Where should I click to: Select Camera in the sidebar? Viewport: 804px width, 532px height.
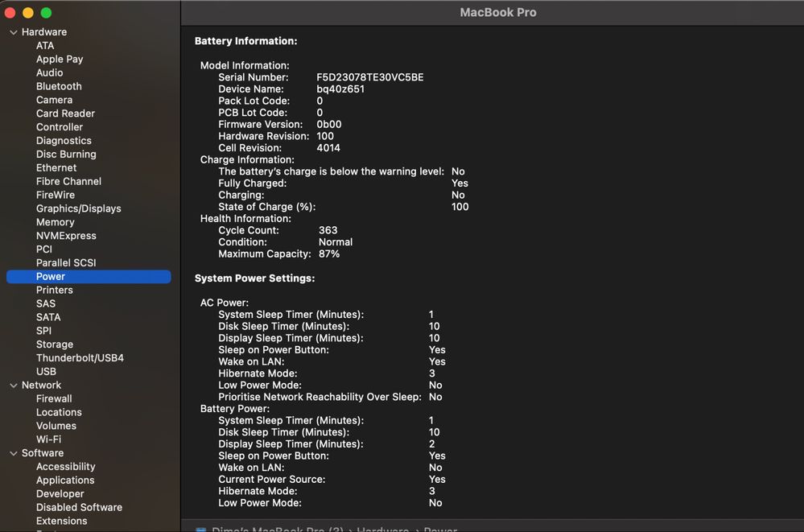(x=55, y=100)
